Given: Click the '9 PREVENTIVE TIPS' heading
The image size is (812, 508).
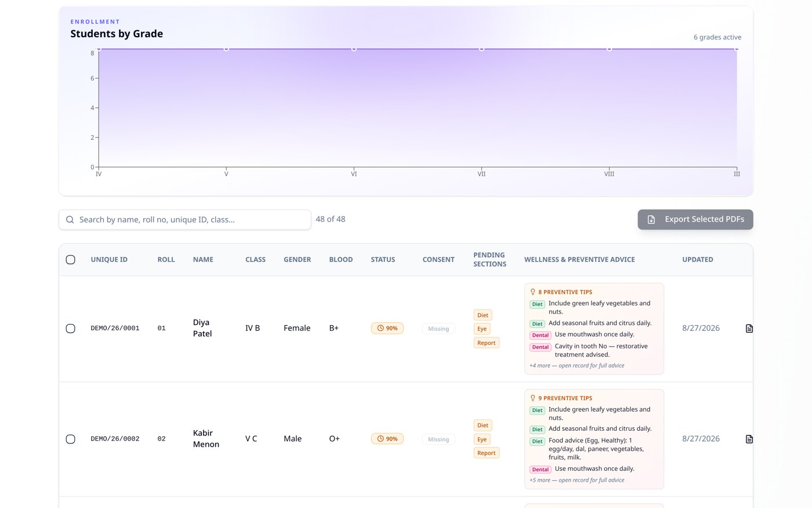Looking at the screenshot, I should (x=565, y=398).
